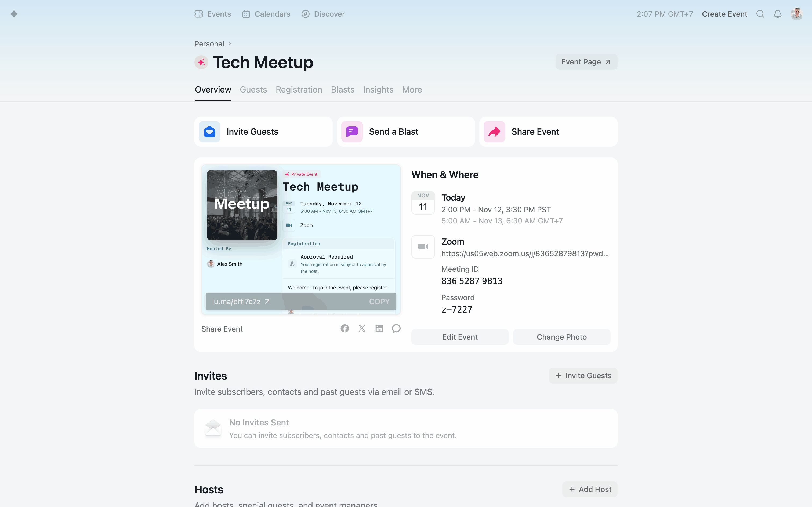Viewport: 812px width, 507px height.
Task: Select the Calendars icon in the top bar
Action: [x=247, y=14]
